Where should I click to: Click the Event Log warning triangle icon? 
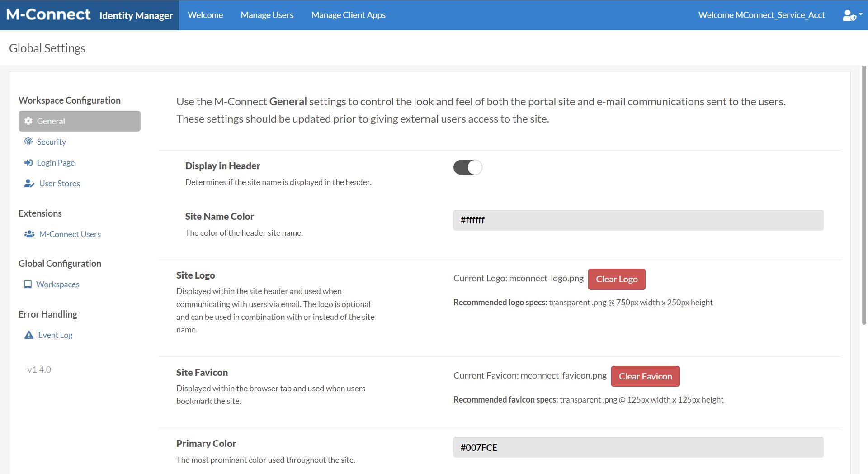(x=29, y=335)
